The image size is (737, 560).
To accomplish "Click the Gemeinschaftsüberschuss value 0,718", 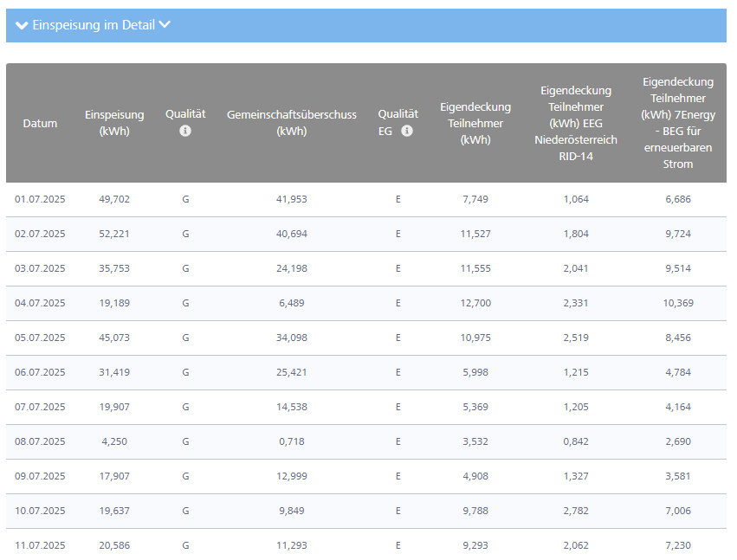I will tap(292, 441).
